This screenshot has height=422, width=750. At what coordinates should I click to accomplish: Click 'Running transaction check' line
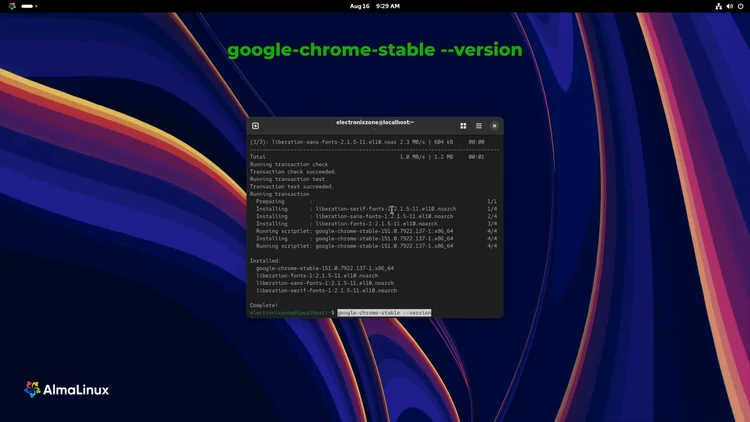click(x=289, y=164)
